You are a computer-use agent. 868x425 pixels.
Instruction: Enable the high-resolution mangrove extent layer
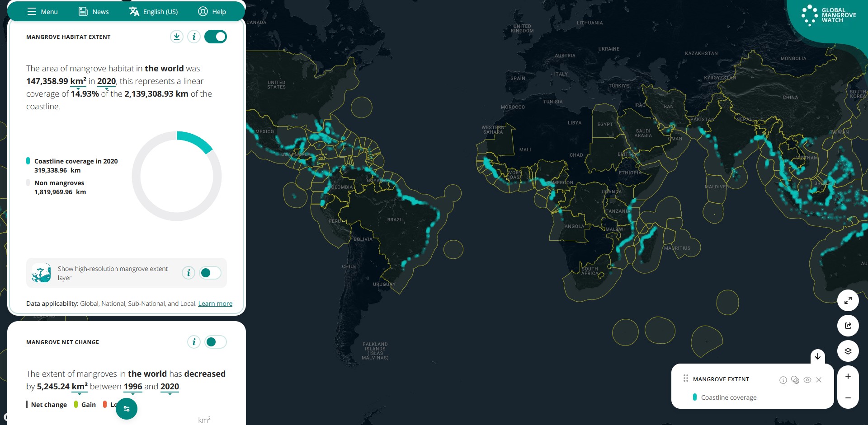pos(210,273)
